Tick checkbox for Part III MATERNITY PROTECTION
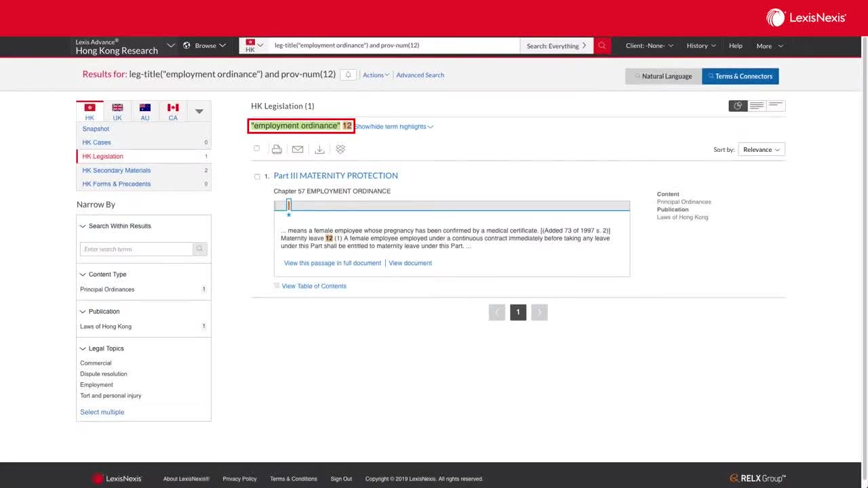Image resolution: width=868 pixels, height=488 pixels. (257, 176)
